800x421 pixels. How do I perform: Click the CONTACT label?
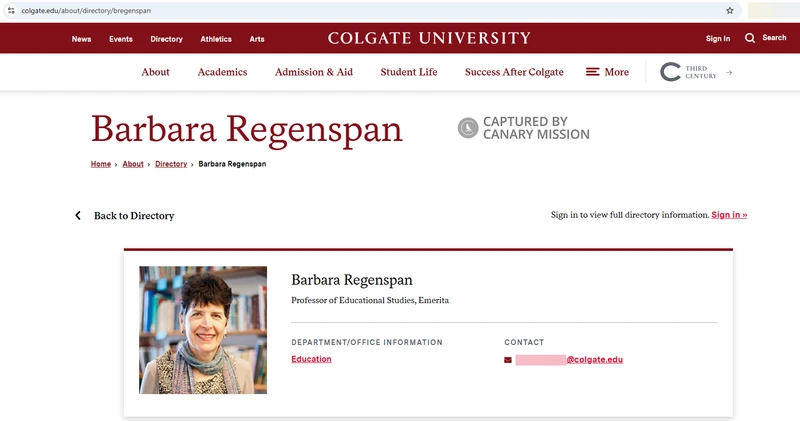point(524,342)
